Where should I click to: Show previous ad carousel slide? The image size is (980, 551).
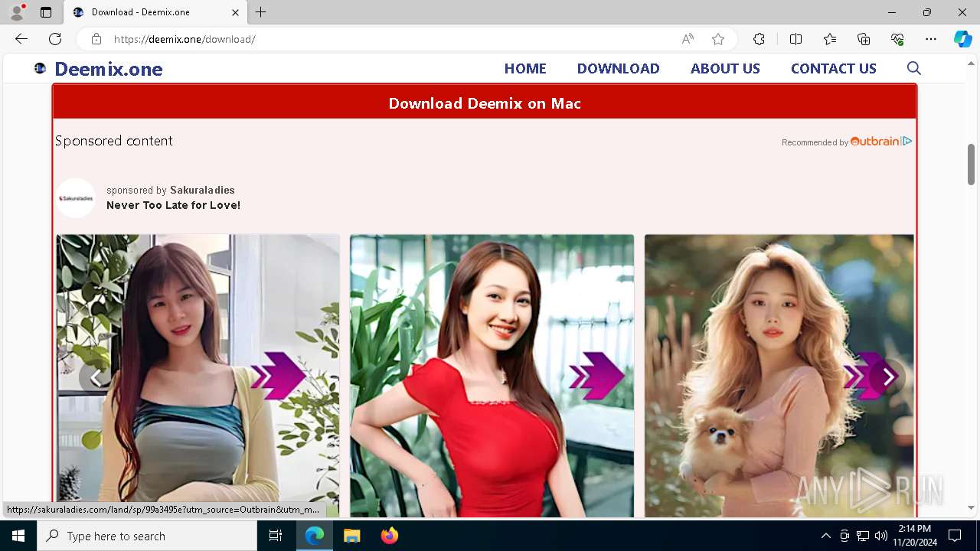96,377
